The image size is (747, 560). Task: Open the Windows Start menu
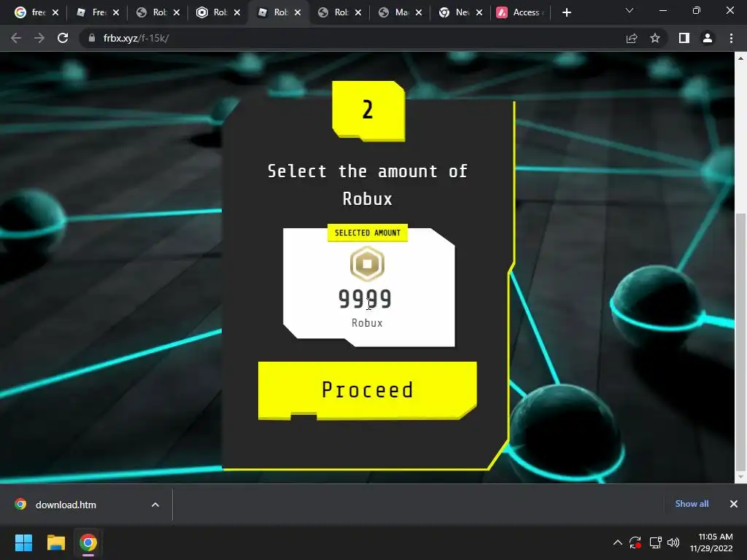[23, 542]
